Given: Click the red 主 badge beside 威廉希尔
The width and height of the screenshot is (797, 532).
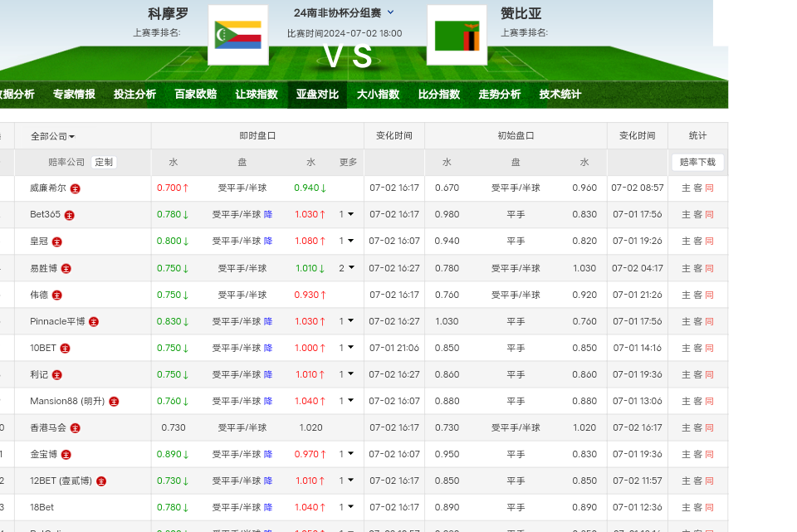Looking at the screenshot, I should point(76,188).
